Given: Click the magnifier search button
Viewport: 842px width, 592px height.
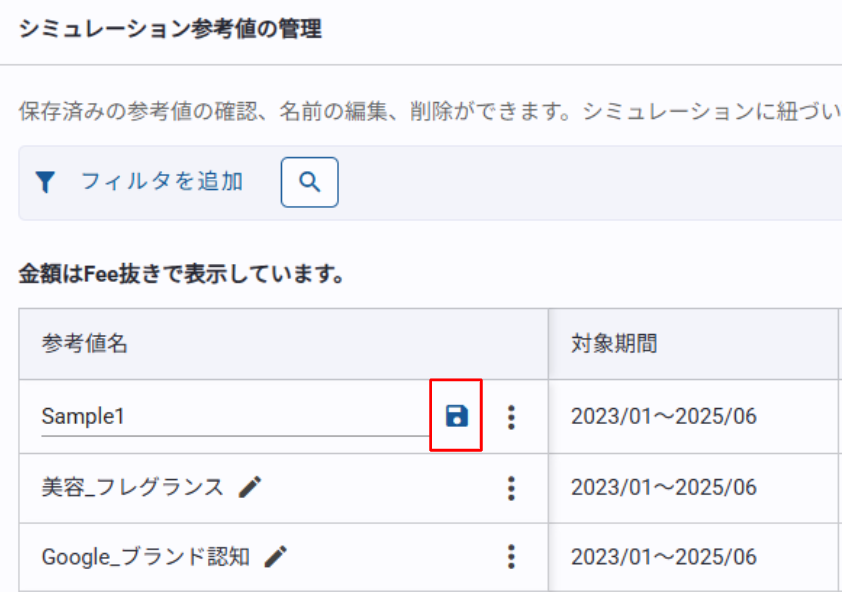Looking at the screenshot, I should click(309, 182).
